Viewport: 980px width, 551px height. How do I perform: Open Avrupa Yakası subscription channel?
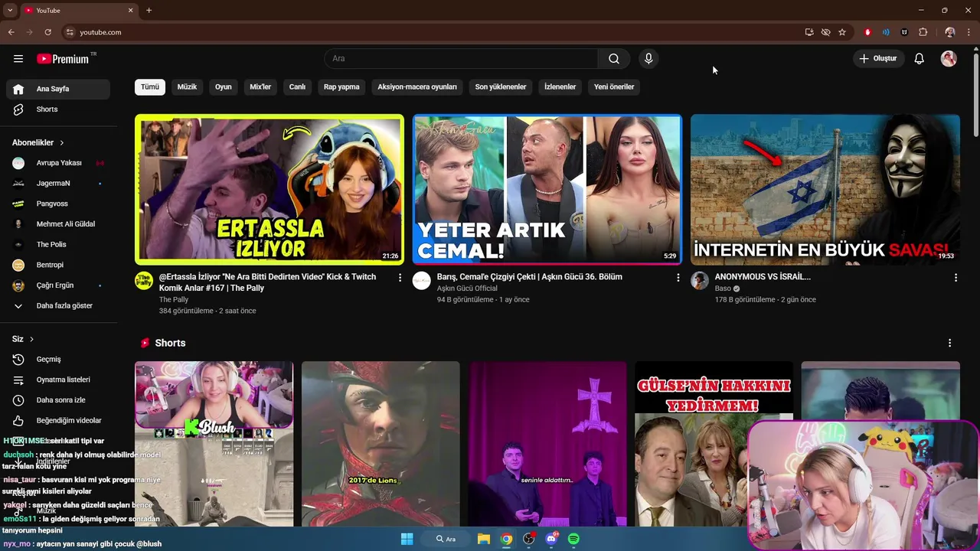58,163
